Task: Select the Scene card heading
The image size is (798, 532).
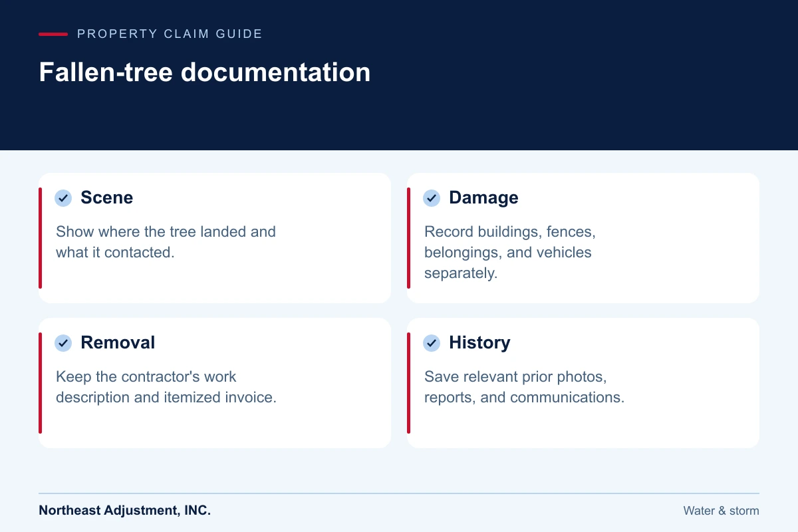Action: pyautogui.click(x=107, y=198)
